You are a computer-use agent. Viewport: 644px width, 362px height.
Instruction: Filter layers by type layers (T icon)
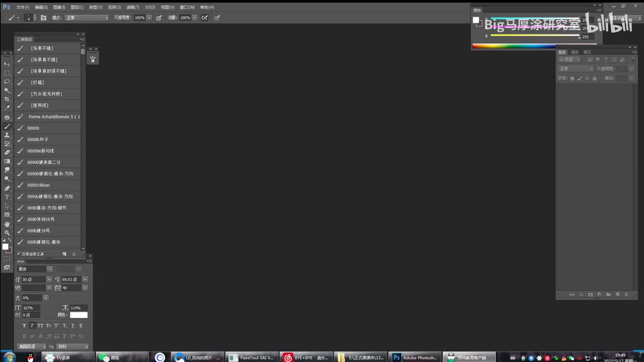click(x=606, y=59)
